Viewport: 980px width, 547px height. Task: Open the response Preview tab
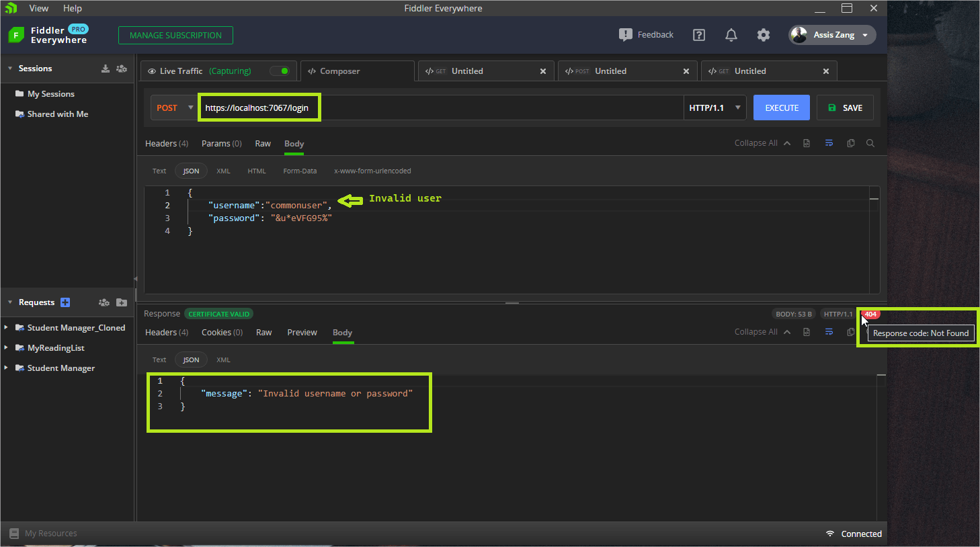pyautogui.click(x=302, y=333)
